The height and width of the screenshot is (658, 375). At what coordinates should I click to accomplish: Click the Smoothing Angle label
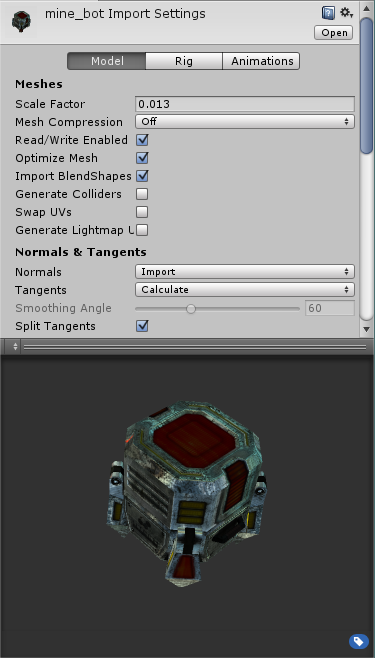pos(63,308)
